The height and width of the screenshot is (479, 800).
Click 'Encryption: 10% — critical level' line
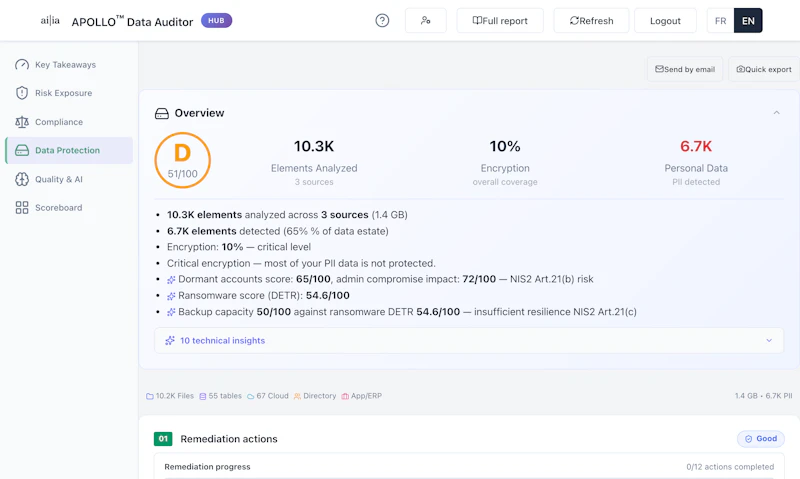(x=239, y=247)
